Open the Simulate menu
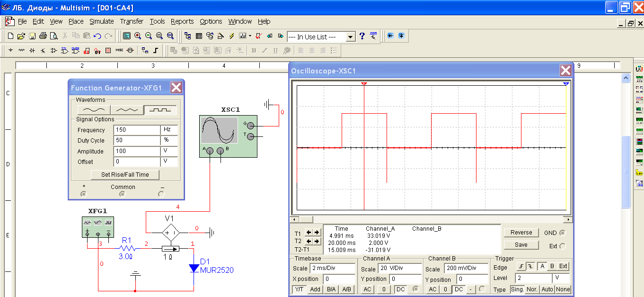The width and height of the screenshot is (644, 297). point(102,21)
